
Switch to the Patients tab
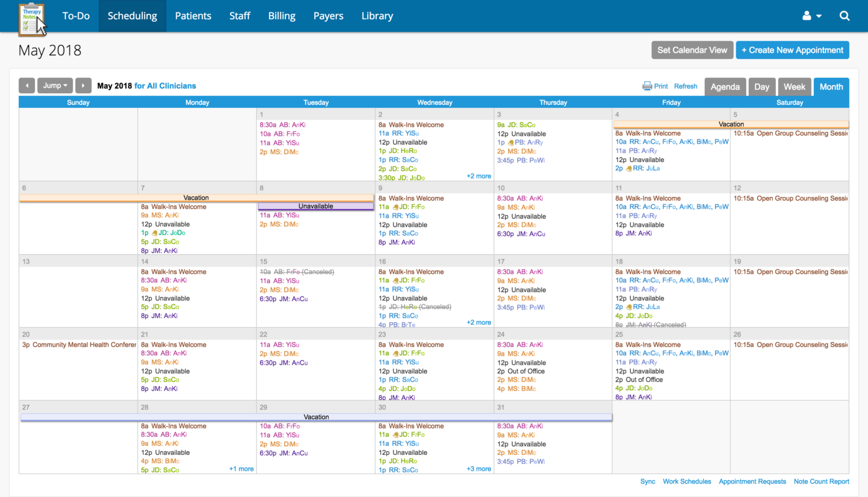[x=193, y=15]
